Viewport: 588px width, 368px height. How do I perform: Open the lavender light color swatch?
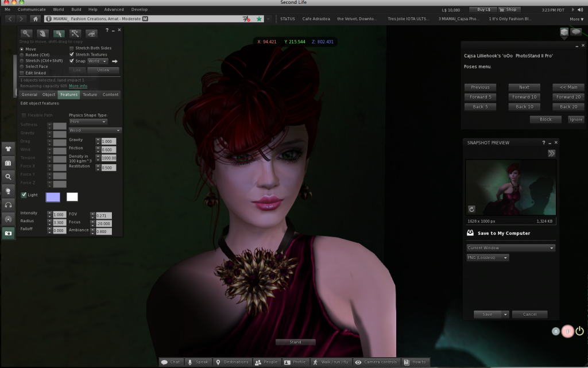[x=53, y=197]
